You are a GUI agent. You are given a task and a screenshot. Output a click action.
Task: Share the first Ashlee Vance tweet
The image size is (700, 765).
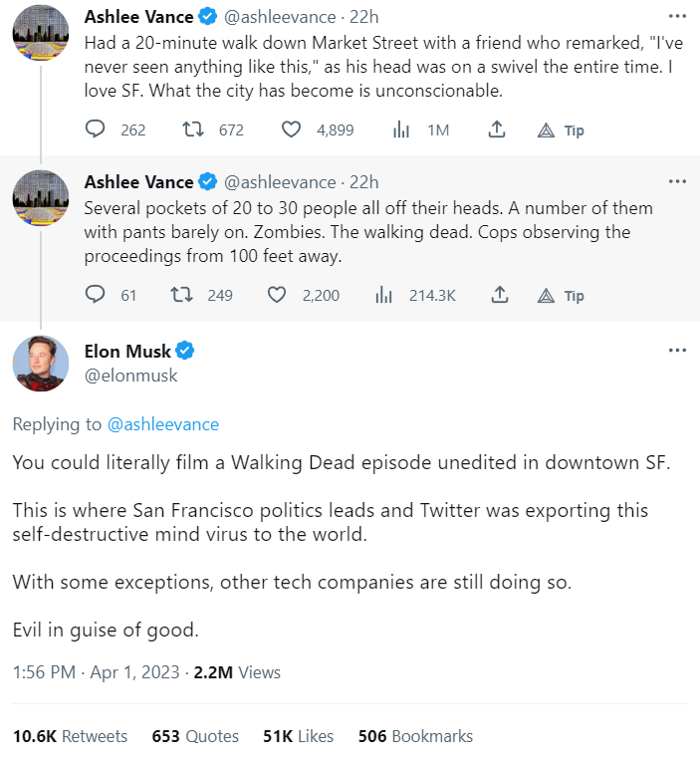click(499, 129)
